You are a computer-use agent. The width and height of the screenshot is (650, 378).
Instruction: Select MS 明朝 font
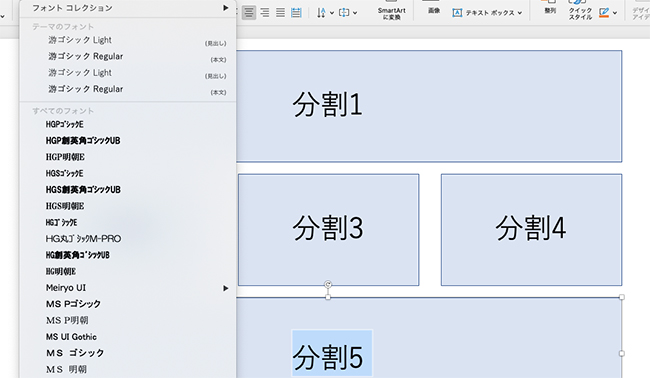tap(128, 369)
